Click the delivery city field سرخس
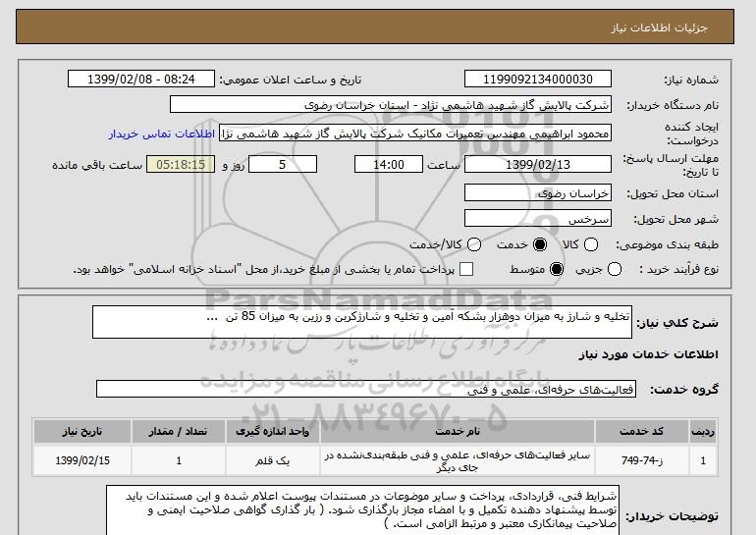Viewport: 756px width, 535px height. click(538, 218)
